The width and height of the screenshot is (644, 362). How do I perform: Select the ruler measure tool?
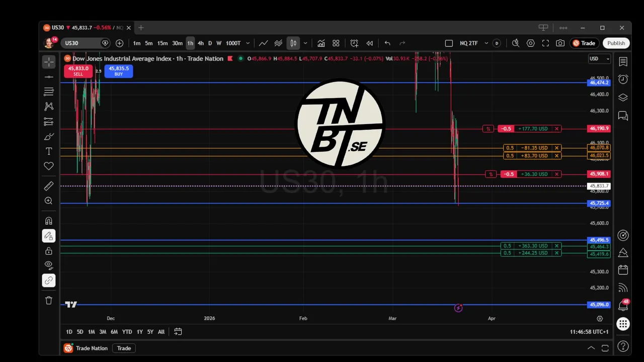(x=49, y=186)
